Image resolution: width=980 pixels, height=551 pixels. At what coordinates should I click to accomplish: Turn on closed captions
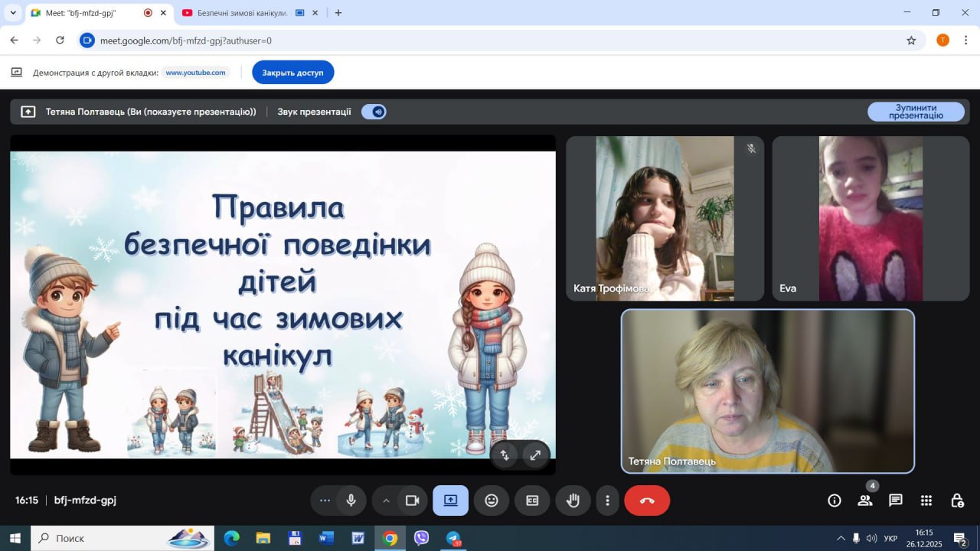[532, 500]
